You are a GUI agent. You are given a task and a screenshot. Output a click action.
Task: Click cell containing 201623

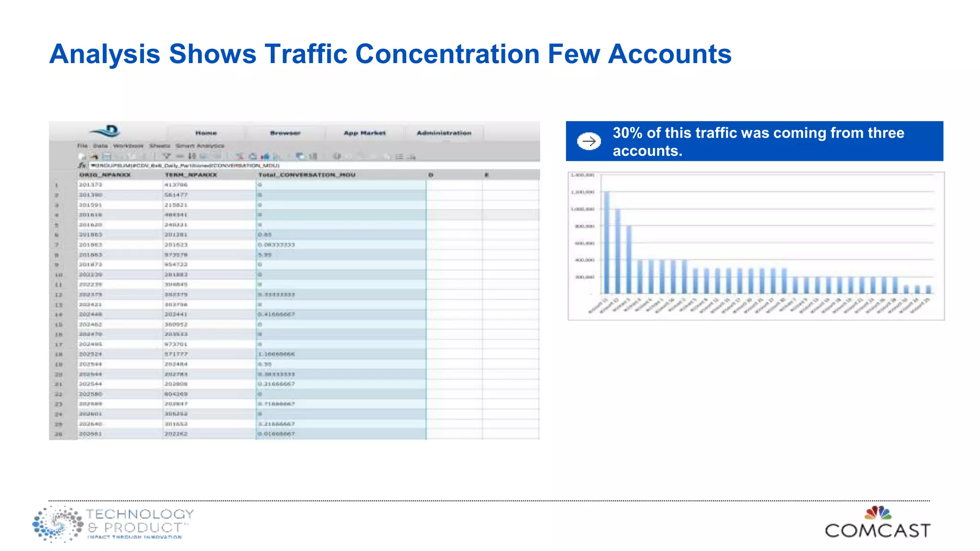(210, 245)
